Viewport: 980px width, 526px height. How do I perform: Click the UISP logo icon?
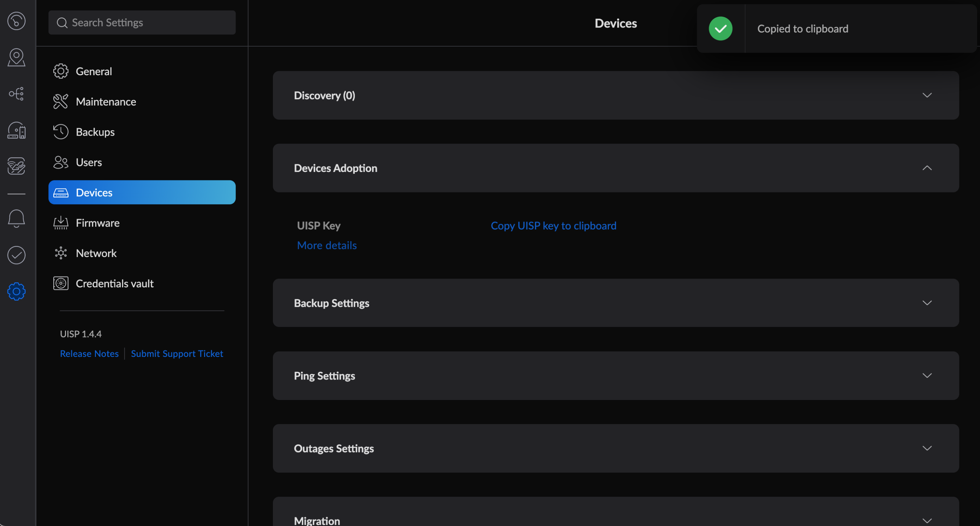[x=16, y=21]
